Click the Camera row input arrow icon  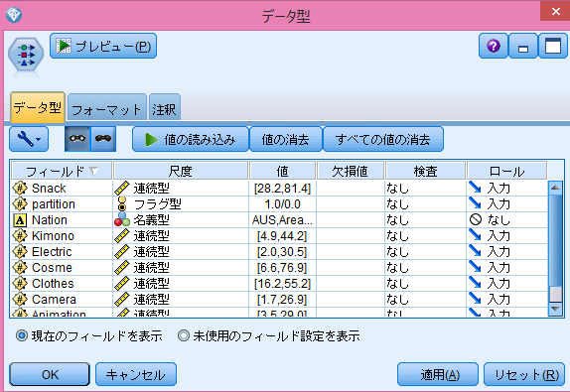tap(475, 299)
